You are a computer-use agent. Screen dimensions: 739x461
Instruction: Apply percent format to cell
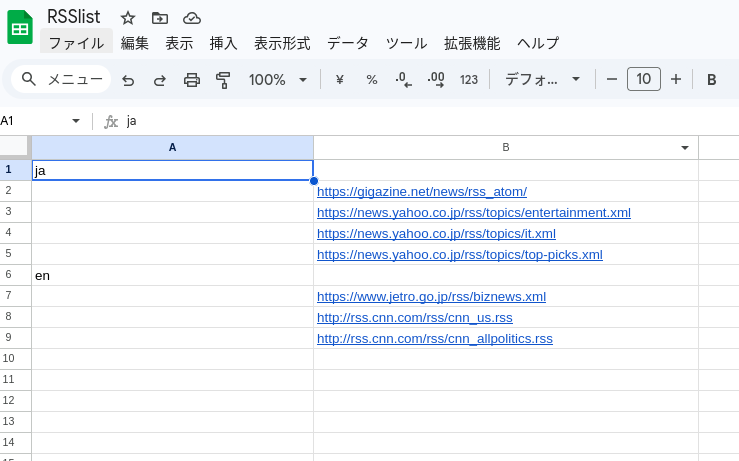371,80
